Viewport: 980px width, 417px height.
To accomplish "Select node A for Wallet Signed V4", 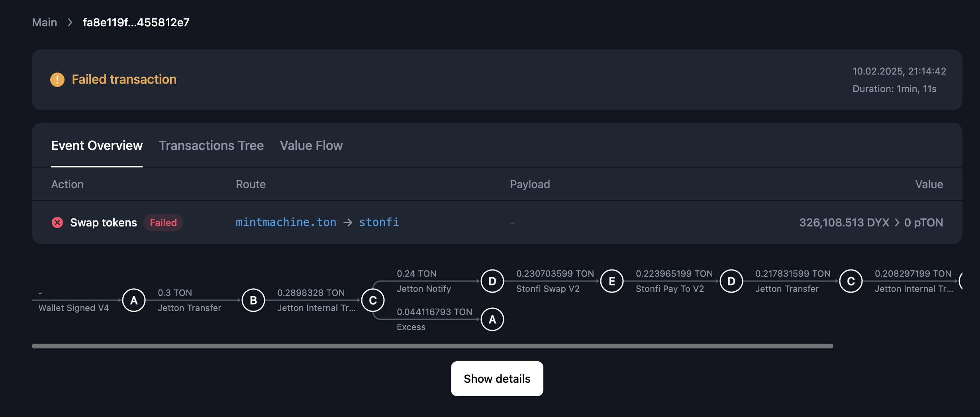I will tap(134, 300).
